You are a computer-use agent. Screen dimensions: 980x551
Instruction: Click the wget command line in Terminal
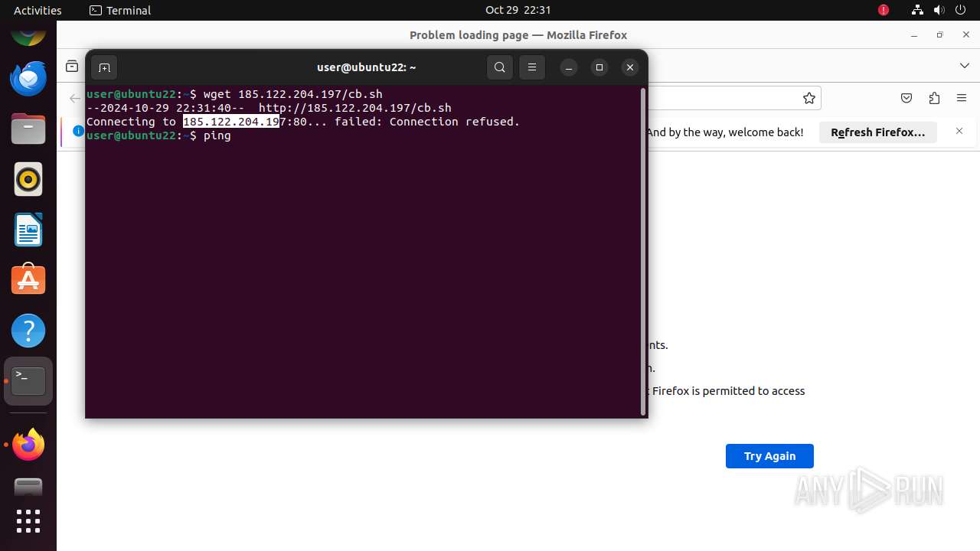click(234, 94)
